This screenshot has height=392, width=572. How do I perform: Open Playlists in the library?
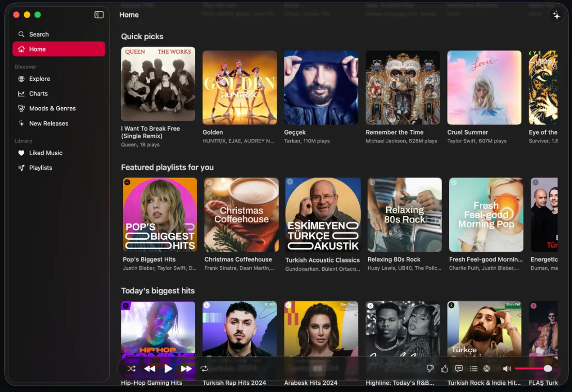point(59,168)
